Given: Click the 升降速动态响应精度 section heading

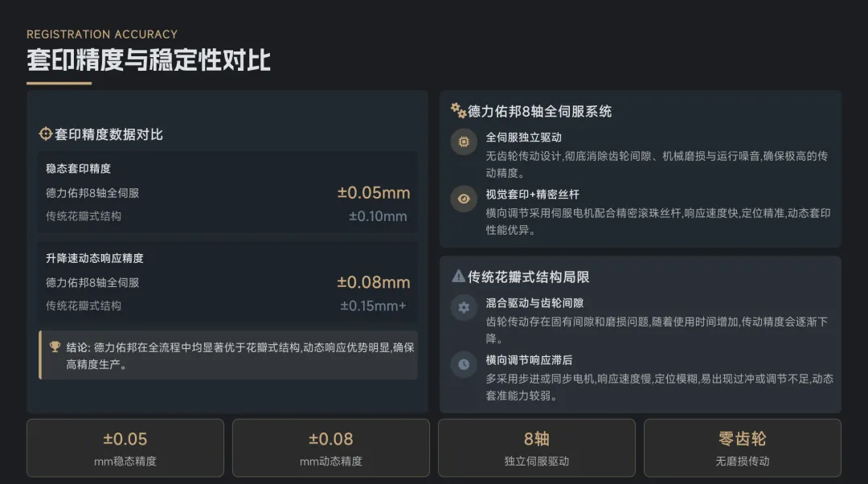Looking at the screenshot, I should click(95, 258).
